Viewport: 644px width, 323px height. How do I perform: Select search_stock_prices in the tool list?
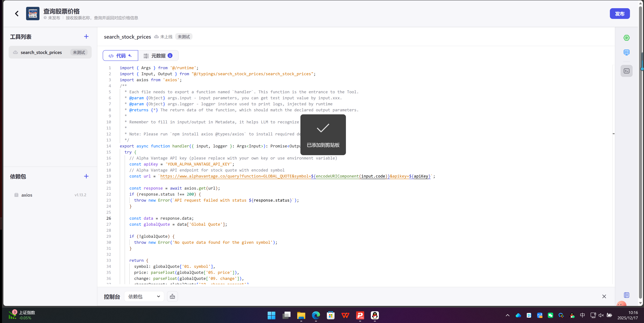41,52
